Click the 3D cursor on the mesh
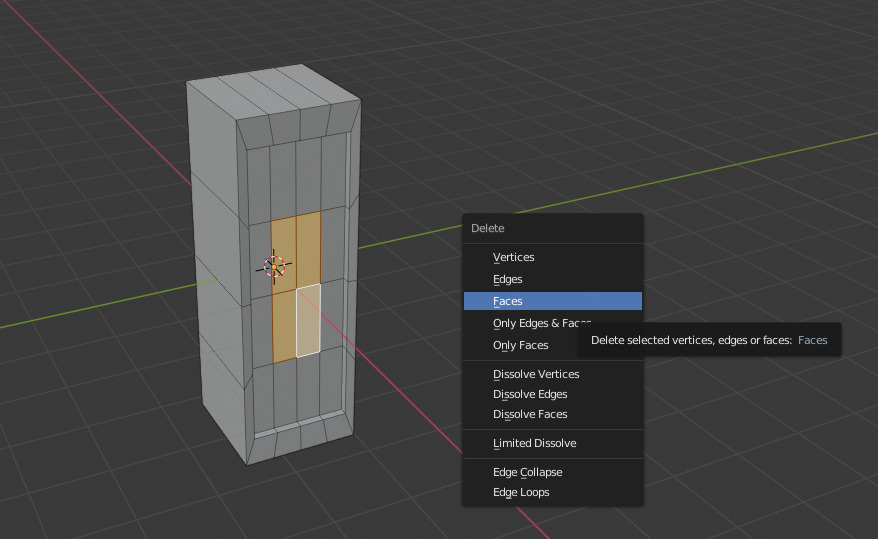Screen dimensions: 878x539 click(x=274, y=266)
